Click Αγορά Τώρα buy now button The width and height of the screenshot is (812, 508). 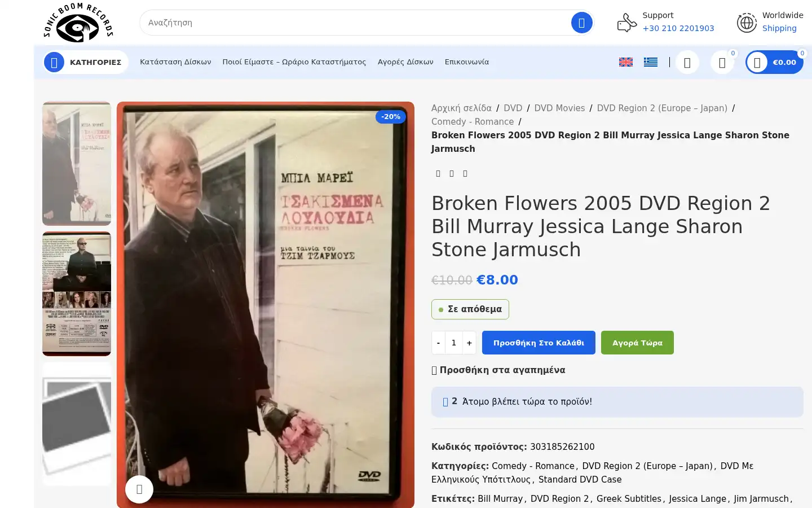coord(637,343)
